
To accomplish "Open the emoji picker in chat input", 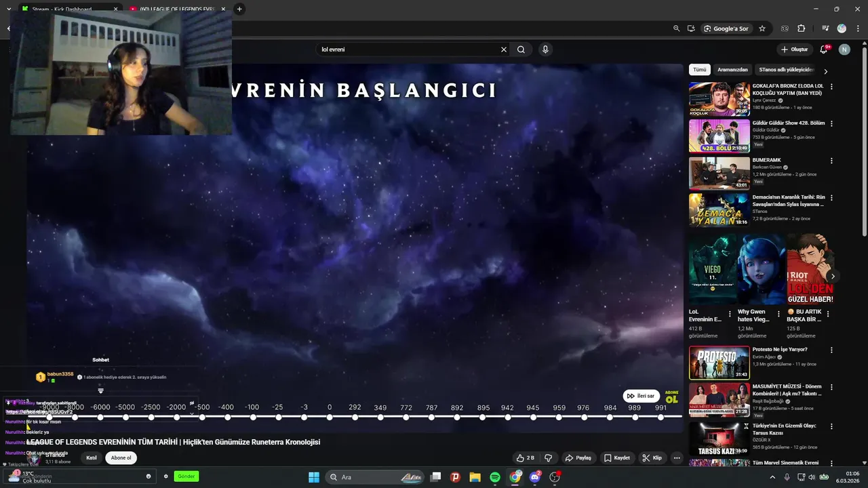I will point(149,476).
